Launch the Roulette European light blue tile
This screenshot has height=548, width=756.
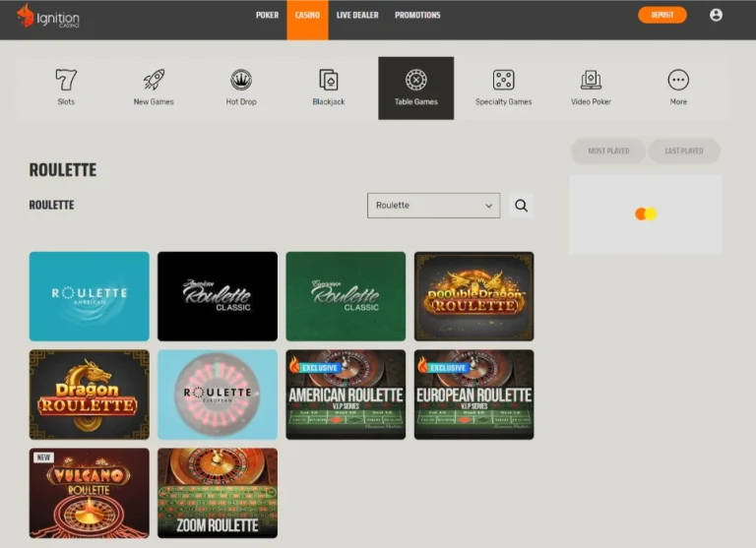tap(218, 395)
